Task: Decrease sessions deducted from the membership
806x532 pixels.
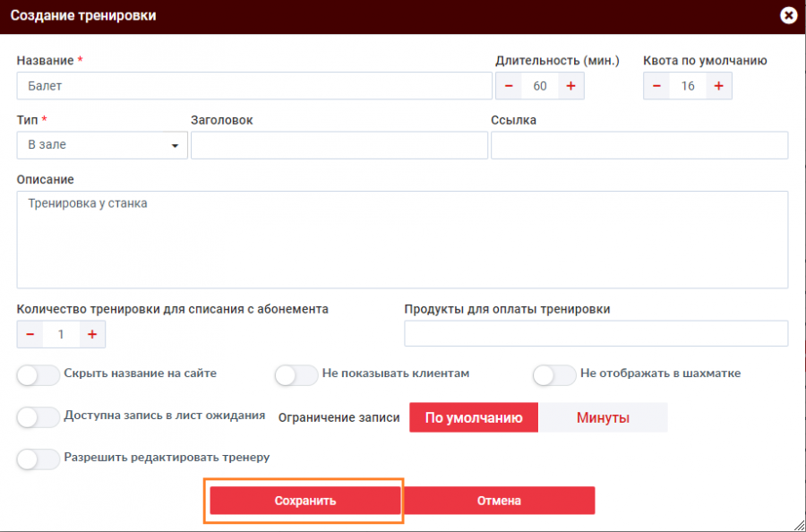Action: 30,334
